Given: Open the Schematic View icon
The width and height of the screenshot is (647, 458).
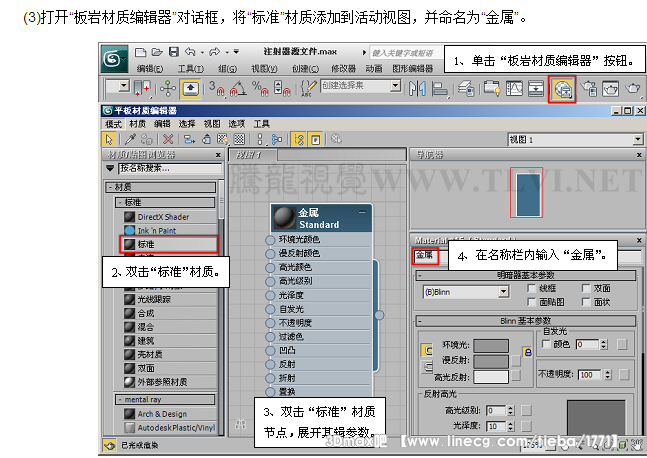Looking at the screenshot, I should (536, 89).
